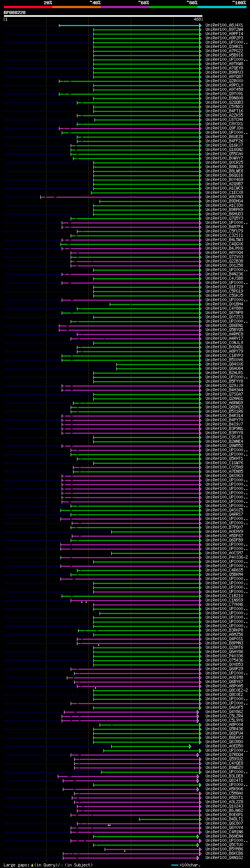Click the red 20% identity color segment

pos(28,7)
